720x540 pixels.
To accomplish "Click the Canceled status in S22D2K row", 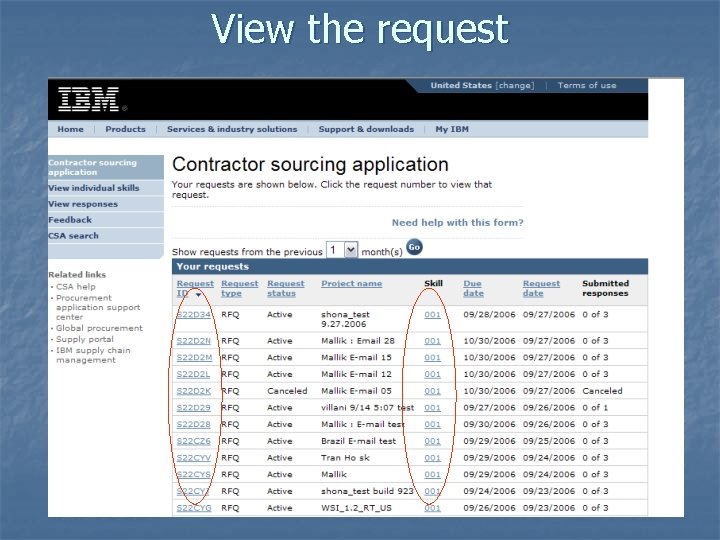I will [x=287, y=391].
